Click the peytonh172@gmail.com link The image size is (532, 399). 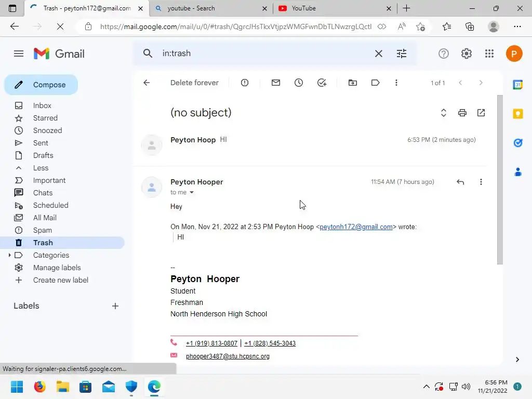tap(356, 227)
